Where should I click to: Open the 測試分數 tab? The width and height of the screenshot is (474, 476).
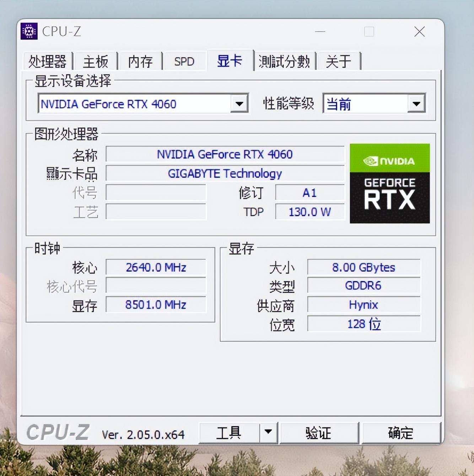pyautogui.click(x=284, y=61)
